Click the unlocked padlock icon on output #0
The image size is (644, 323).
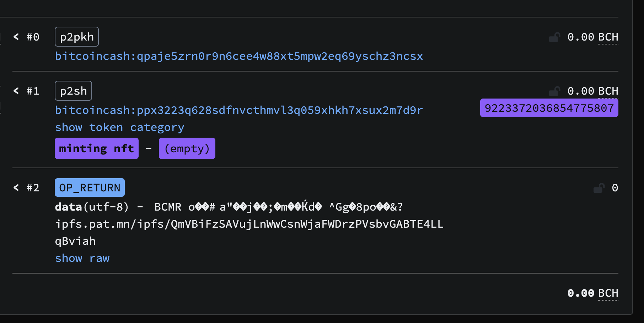[x=554, y=37]
